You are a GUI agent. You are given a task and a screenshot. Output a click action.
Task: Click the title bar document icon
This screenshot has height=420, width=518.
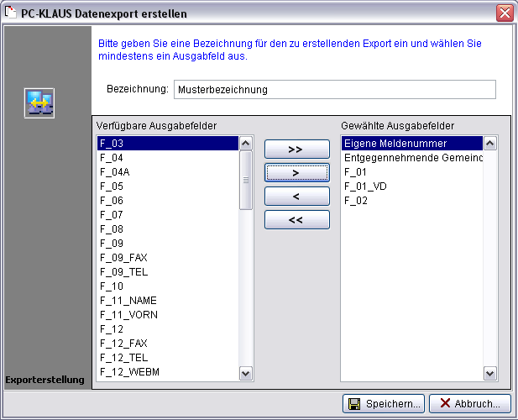pos(12,13)
